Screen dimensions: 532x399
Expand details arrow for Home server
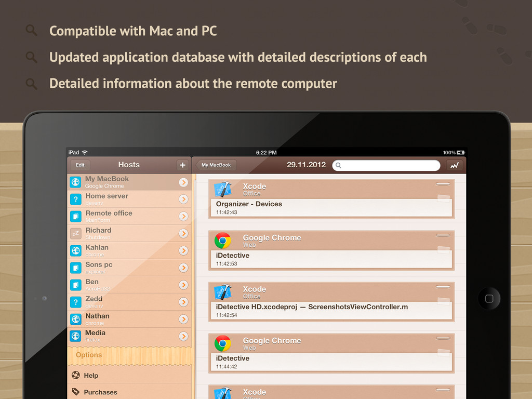(183, 199)
